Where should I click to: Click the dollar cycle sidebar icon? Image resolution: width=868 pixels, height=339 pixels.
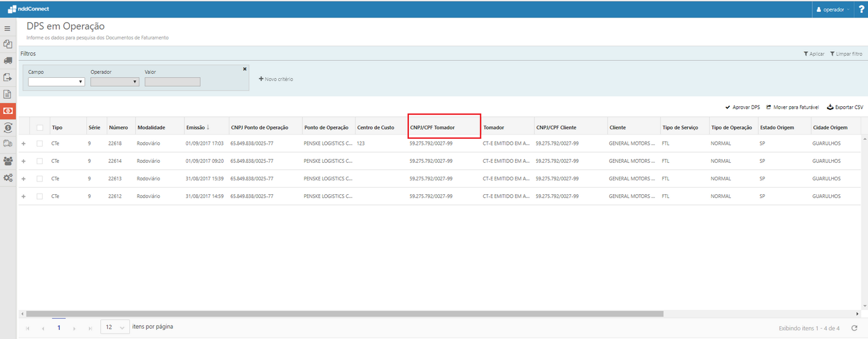[x=8, y=128]
